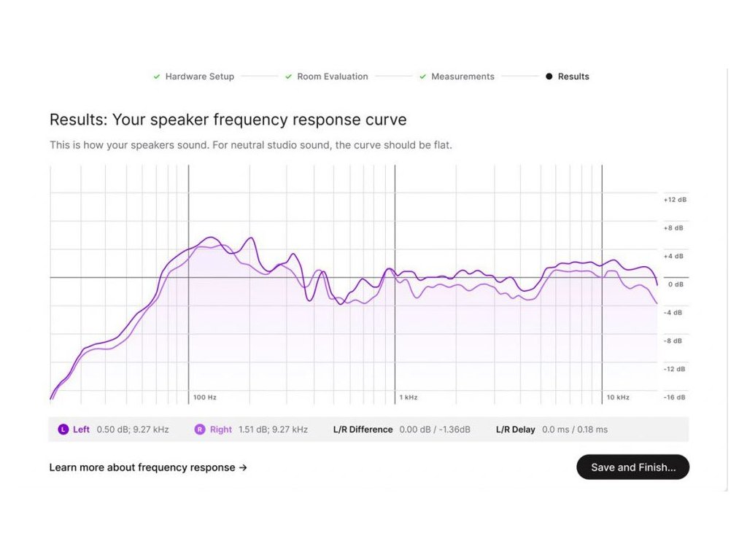This screenshot has height=560, width=747.
Task: Open Learn more about frequency response link
Action: point(148,467)
